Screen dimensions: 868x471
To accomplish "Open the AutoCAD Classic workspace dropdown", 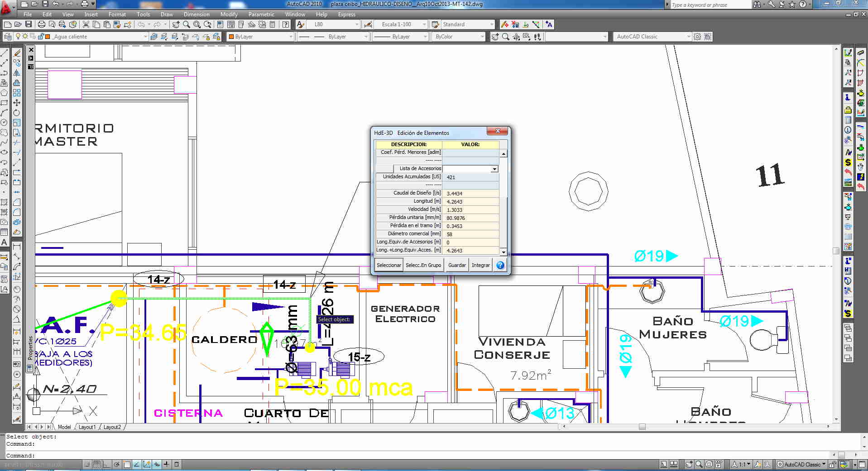I will coord(688,37).
